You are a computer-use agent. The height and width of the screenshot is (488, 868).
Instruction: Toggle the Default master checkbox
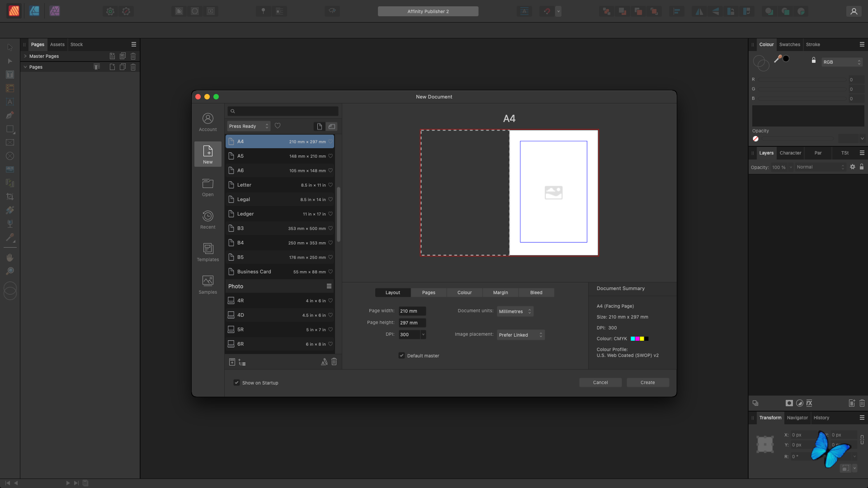coord(401,356)
